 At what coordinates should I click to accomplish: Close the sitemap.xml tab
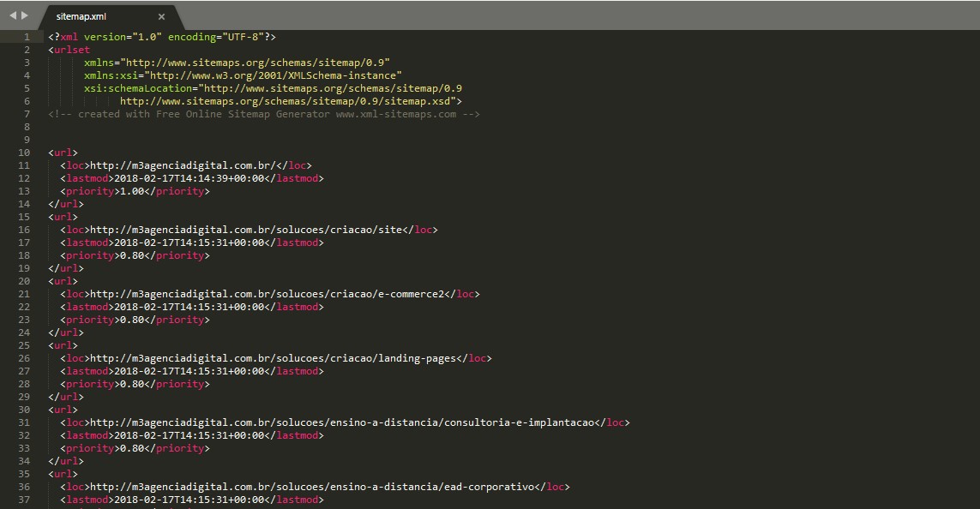(x=162, y=16)
